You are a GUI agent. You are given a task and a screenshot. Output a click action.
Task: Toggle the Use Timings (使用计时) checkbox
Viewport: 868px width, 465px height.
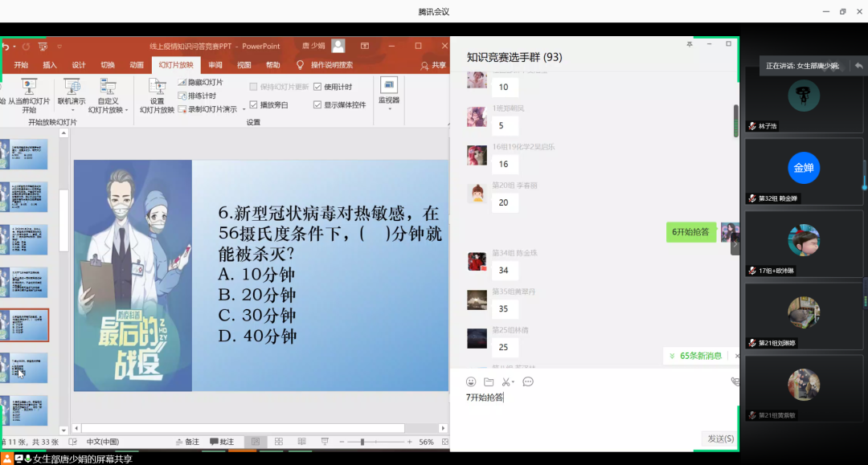317,87
